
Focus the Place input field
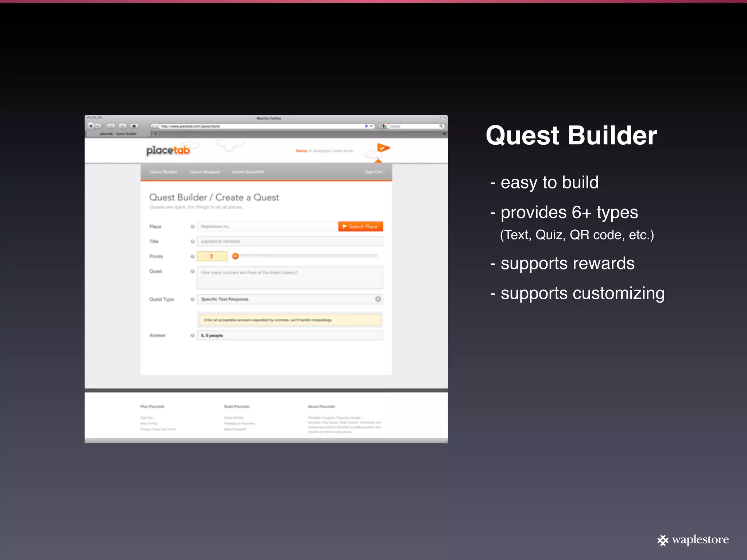[267, 226]
